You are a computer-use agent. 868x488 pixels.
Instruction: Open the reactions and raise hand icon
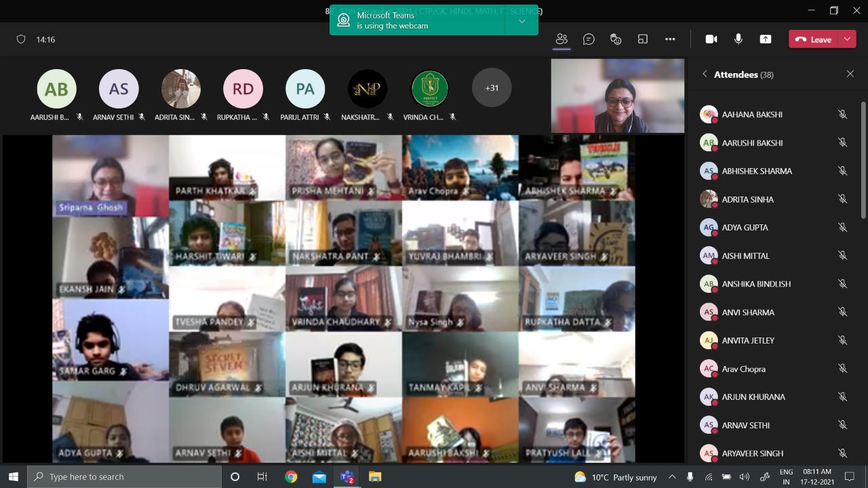[616, 39]
